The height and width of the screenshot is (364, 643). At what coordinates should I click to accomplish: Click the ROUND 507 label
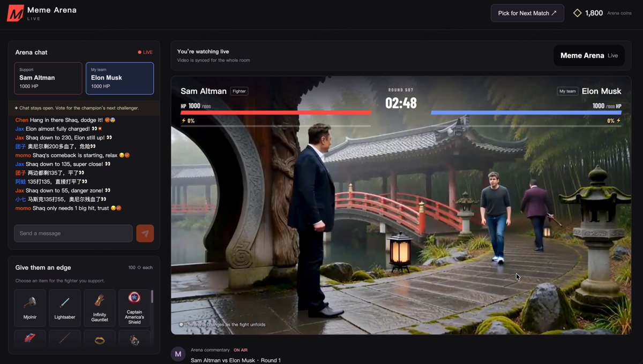pyautogui.click(x=401, y=90)
